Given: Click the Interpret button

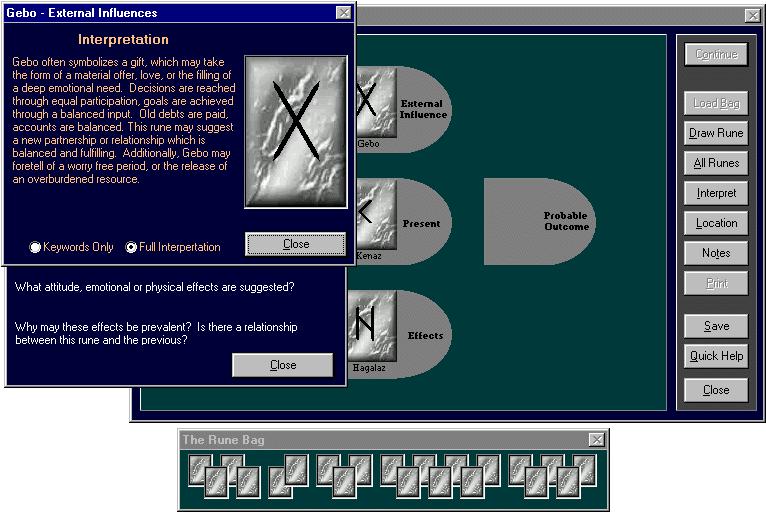Looking at the screenshot, I should pos(716,193).
